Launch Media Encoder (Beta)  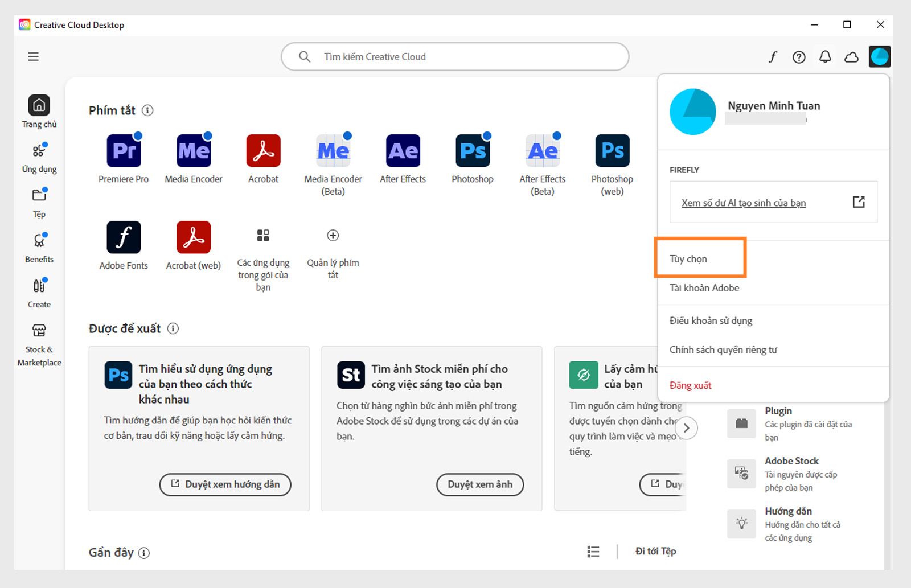333,151
